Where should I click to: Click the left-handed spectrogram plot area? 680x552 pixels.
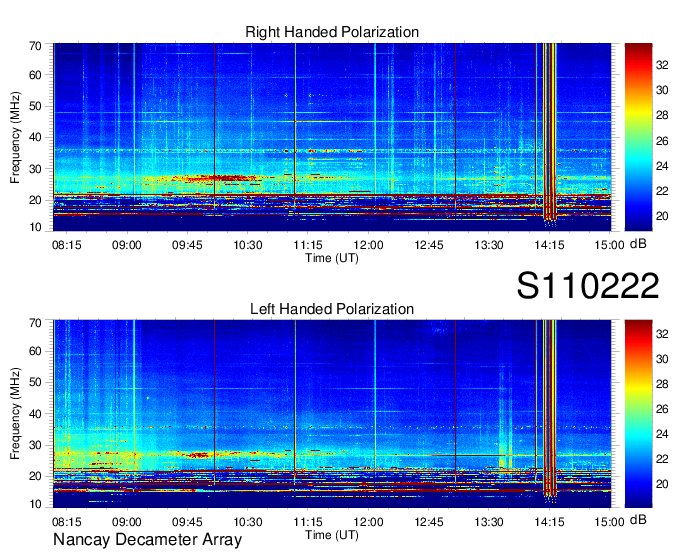pos(332,414)
